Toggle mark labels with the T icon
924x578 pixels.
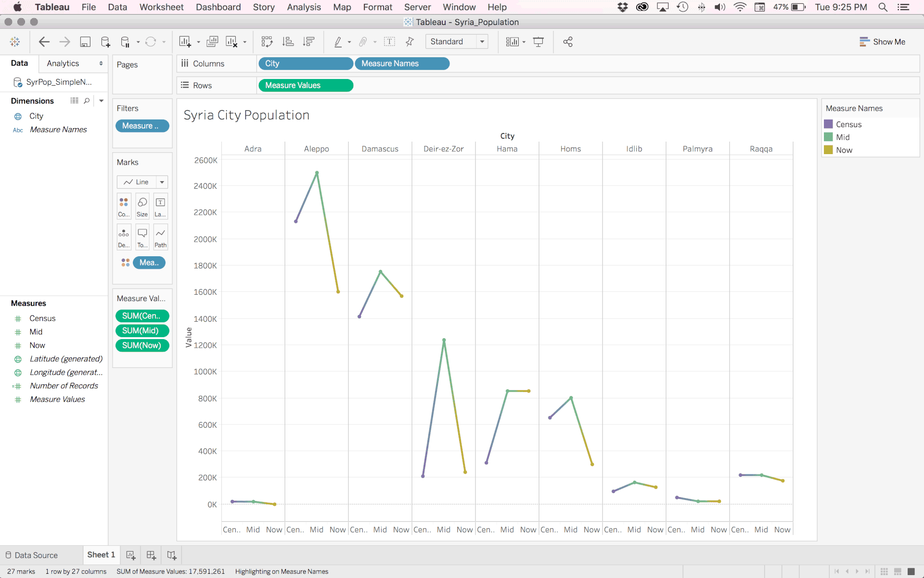point(389,42)
